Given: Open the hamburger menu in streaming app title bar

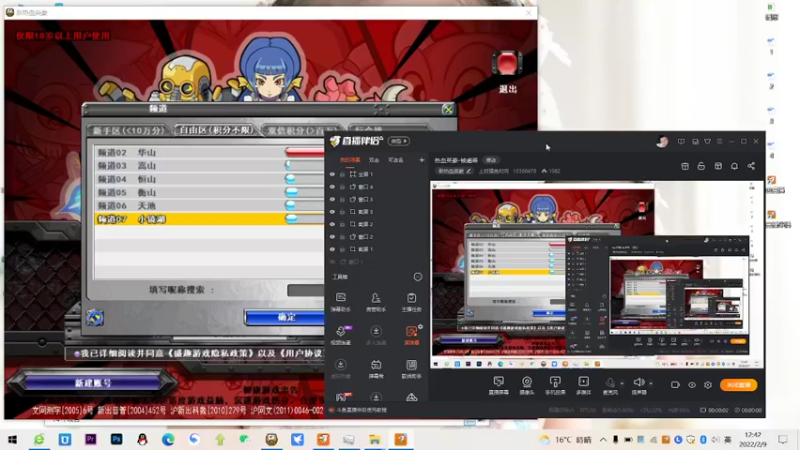Looking at the screenshot, I should pos(719,141).
